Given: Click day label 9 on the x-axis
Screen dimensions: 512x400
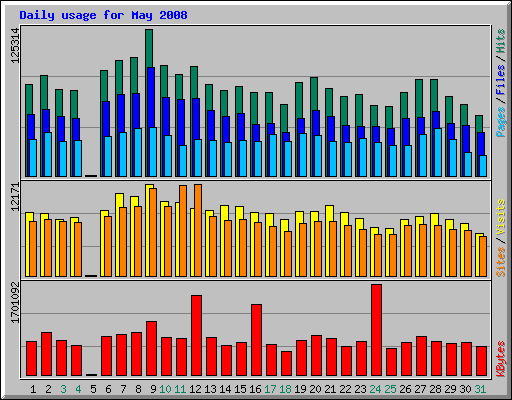Looking at the screenshot, I should click(x=153, y=389).
